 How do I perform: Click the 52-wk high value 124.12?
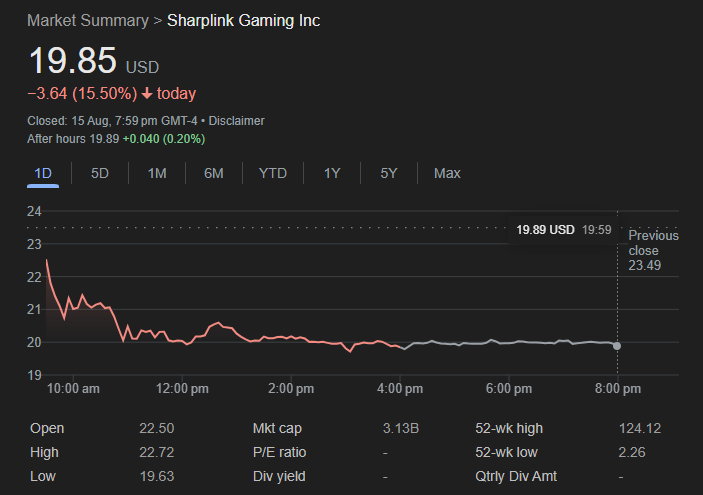(640, 429)
